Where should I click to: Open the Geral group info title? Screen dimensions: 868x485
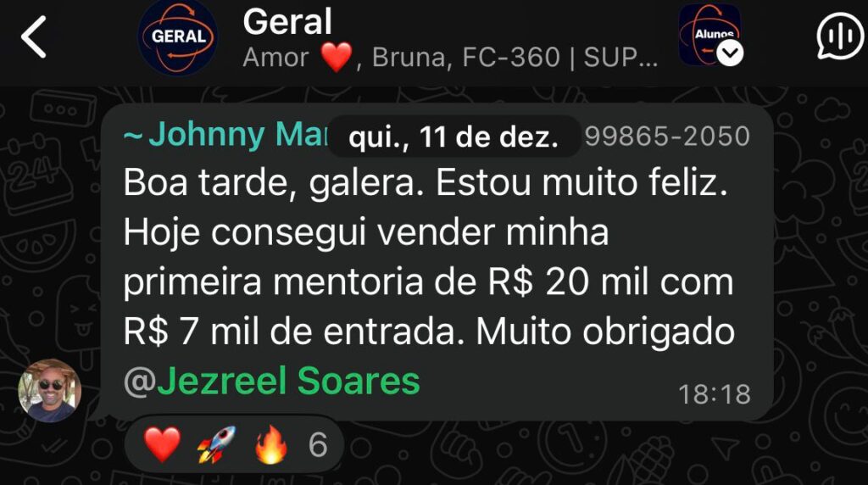(x=287, y=22)
